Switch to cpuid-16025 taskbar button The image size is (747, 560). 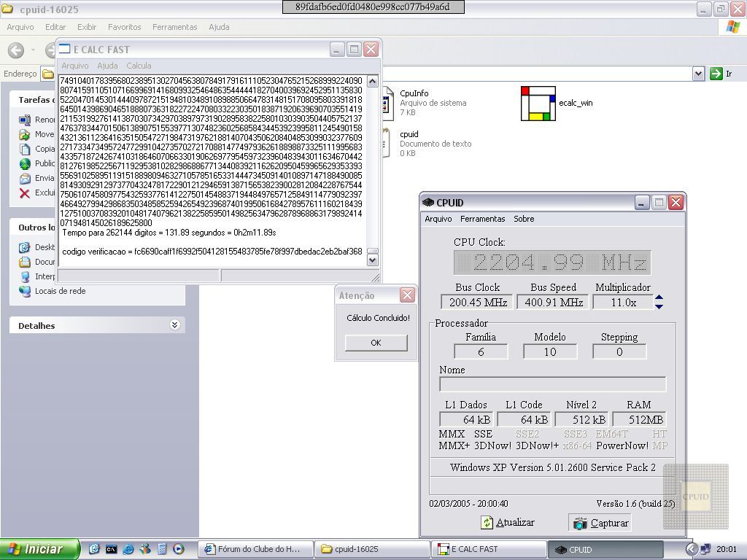point(371,549)
